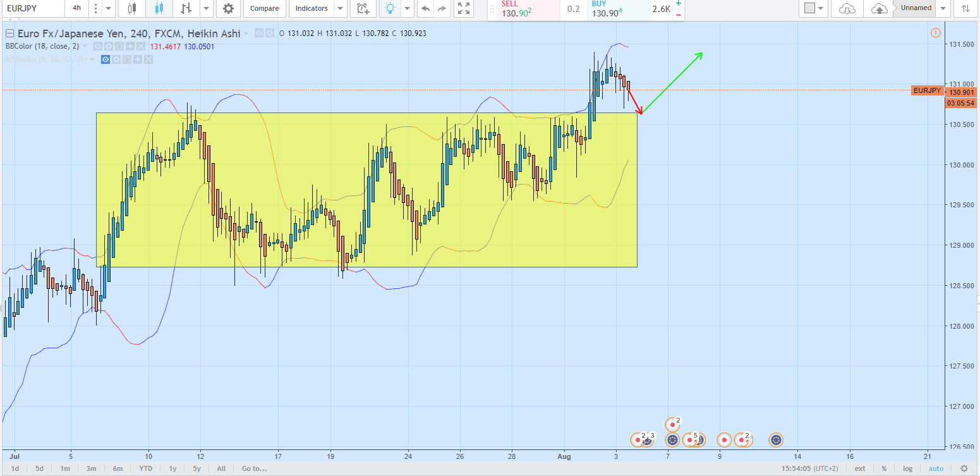980x476 pixels.
Task: Open Ichimoku indicator settings gear
Action: click(117, 59)
